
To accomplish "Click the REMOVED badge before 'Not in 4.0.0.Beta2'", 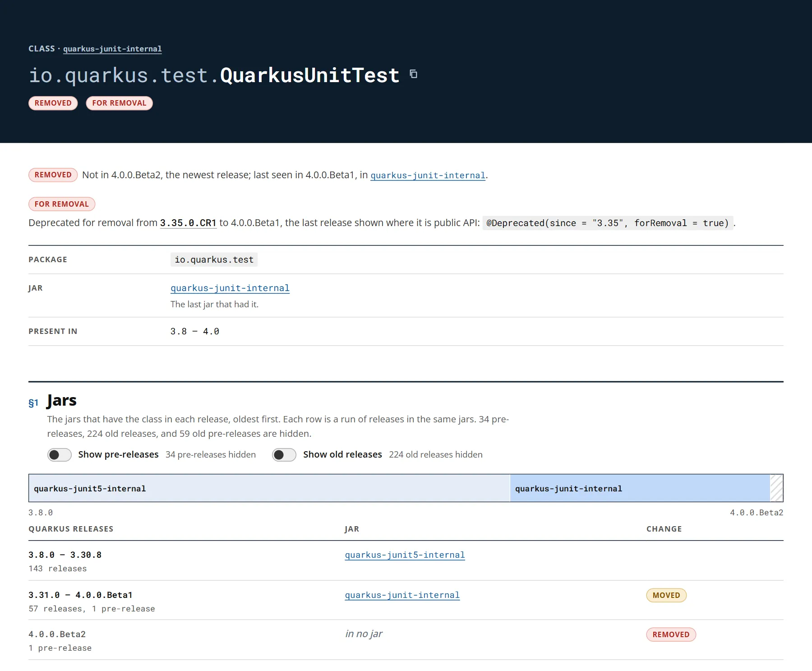I will point(53,175).
